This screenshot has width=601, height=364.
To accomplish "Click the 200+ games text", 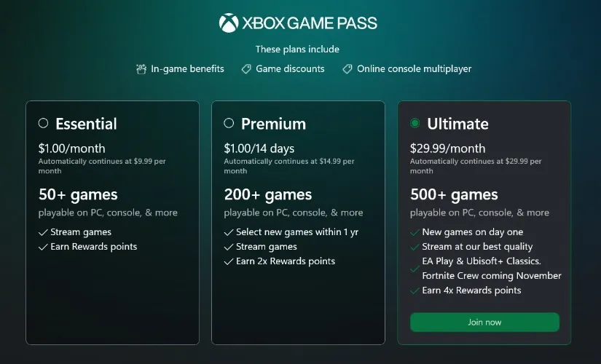I will pos(268,194).
